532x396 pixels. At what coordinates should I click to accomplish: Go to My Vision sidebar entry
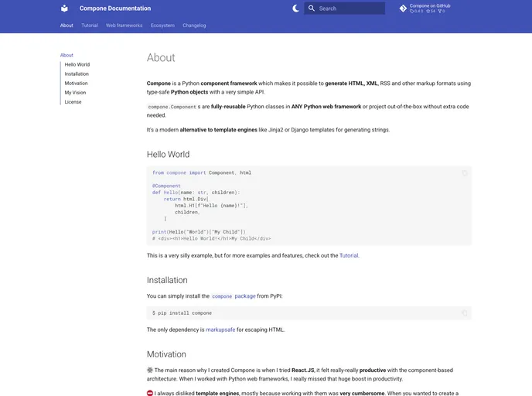point(75,93)
